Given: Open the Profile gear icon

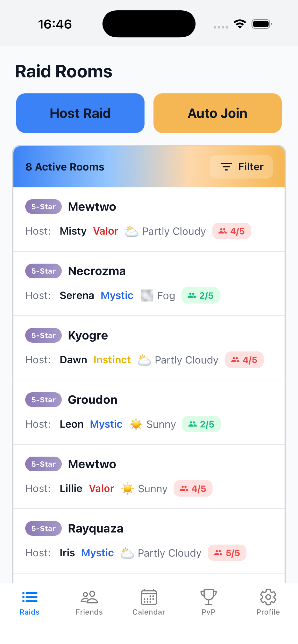Looking at the screenshot, I should pos(268,597).
